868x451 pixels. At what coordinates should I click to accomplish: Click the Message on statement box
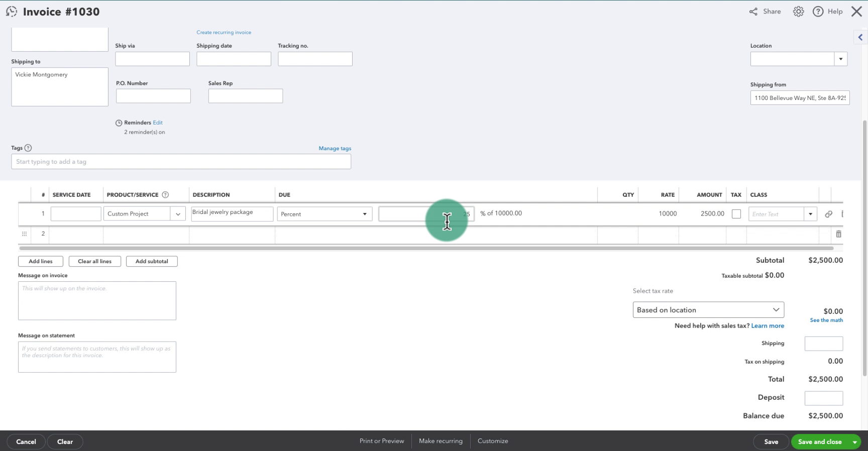pos(97,357)
